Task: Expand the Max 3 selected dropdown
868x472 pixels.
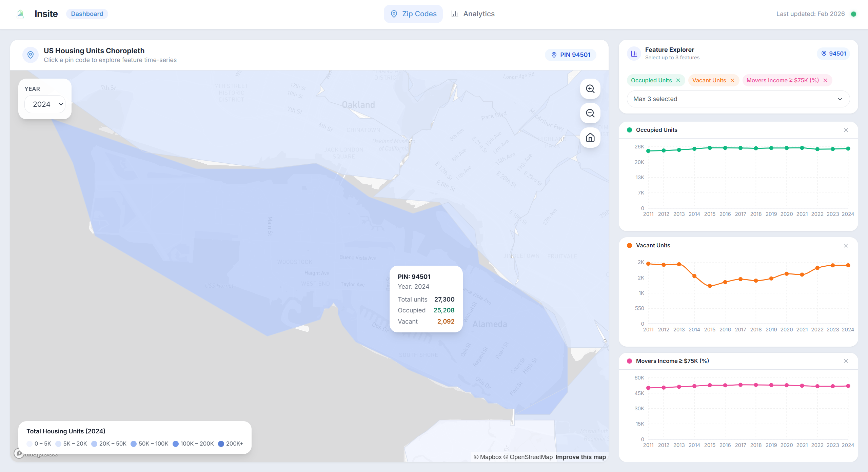Action: click(x=738, y=99)
